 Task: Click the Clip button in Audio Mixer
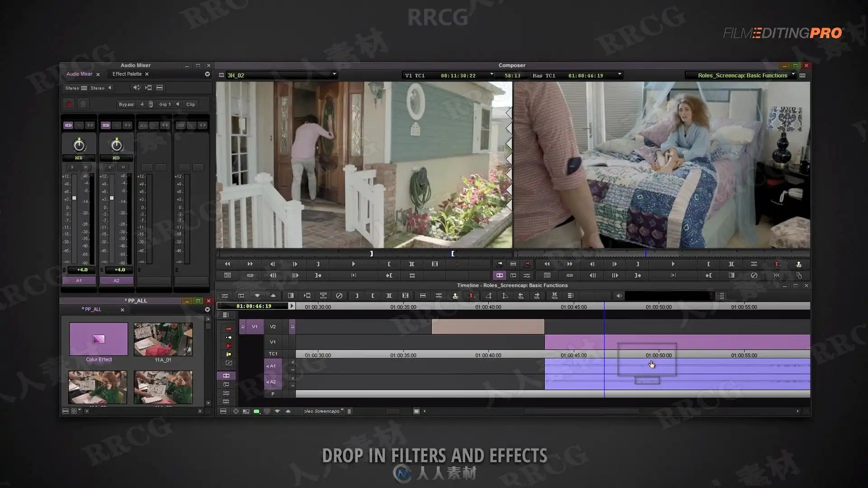190,104
